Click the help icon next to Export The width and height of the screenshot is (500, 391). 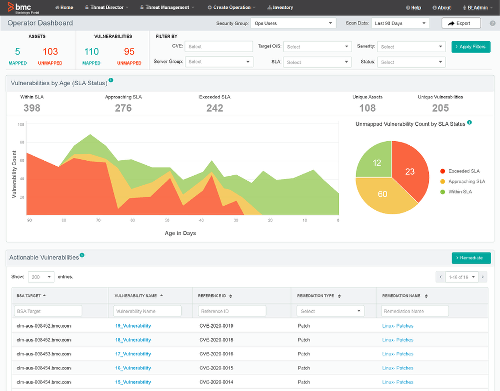[x=492, y=23]
